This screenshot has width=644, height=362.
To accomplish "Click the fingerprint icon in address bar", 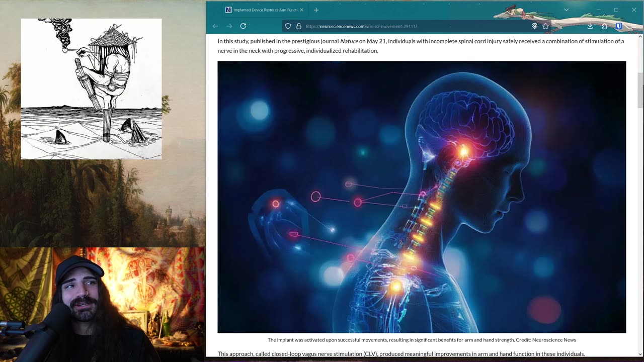I will tap(535, 26).
